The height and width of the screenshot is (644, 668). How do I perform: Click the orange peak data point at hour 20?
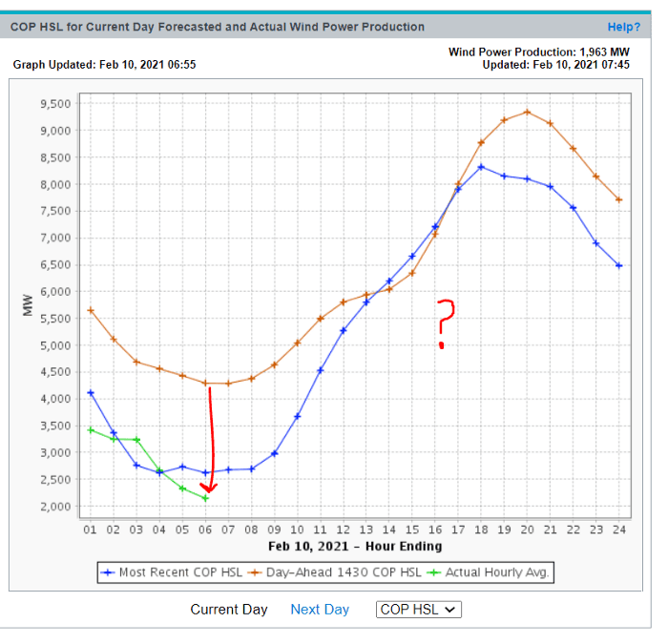pyautogui.click(x=527, y=112)
